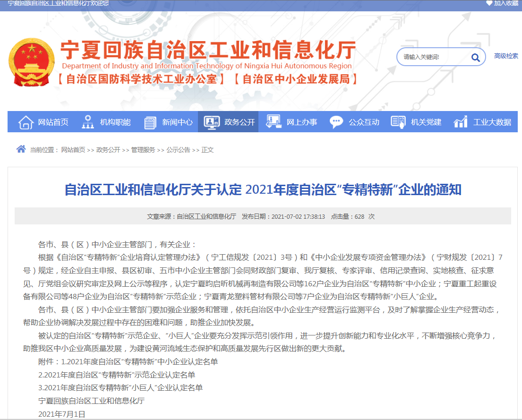
Task: Click the magnifier search icon
Action: point(475,58)
